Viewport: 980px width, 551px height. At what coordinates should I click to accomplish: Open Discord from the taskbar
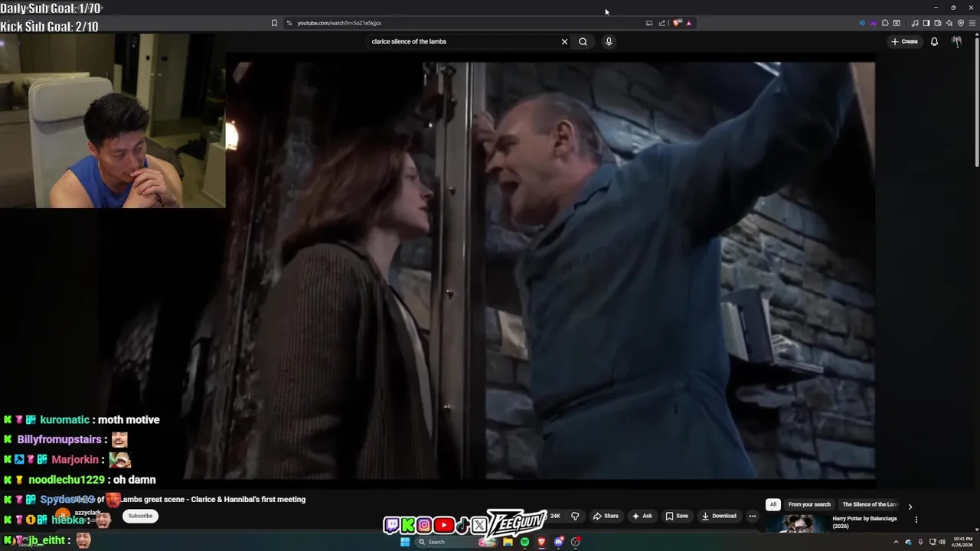pyautogui.click(x=558, y=542)
